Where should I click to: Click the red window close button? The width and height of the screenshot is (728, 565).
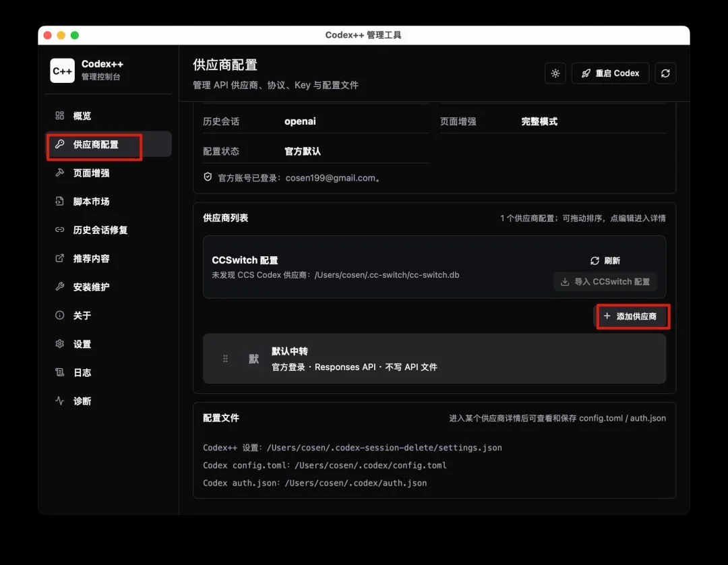(x=47, y=35)
